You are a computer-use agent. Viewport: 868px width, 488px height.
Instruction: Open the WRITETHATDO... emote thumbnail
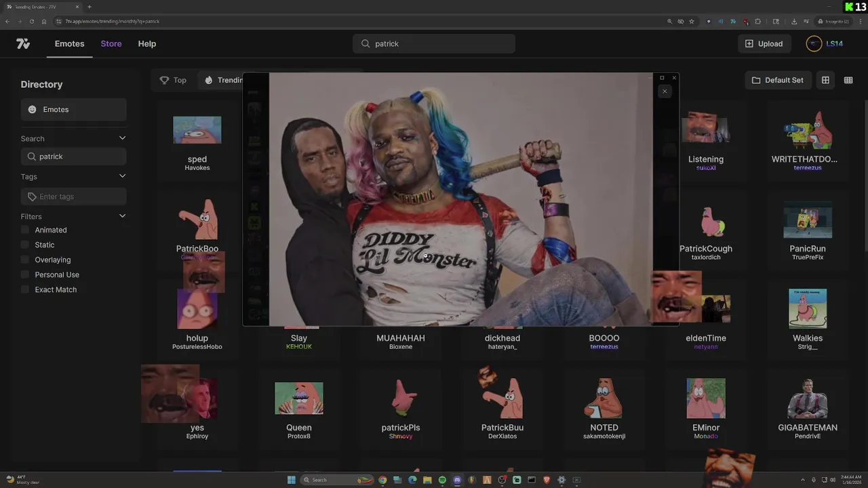pyautogui.click(x=808, y=130)
